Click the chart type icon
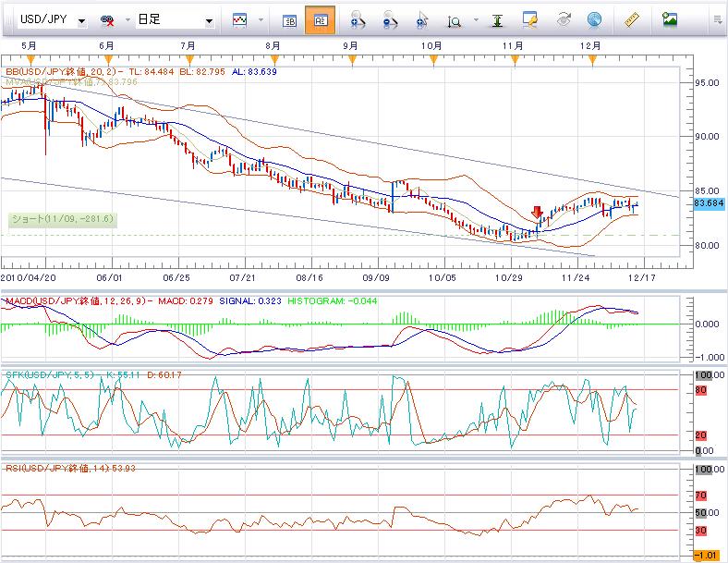Image resolution: width=728 pixels, height=563 pixels. (x=239, y=20)
